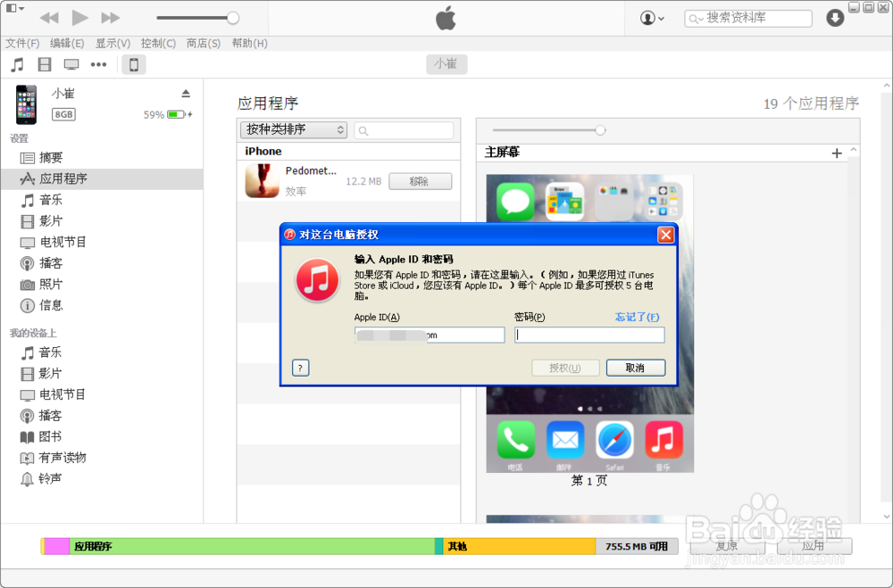Click the dialog help question button
893x588 pixels.
301,368
